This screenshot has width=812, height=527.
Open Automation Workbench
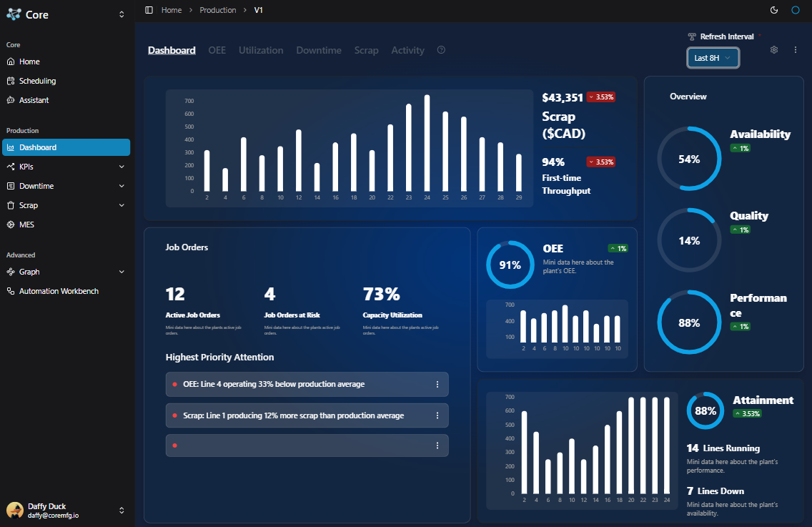click(x=59, y=291)
